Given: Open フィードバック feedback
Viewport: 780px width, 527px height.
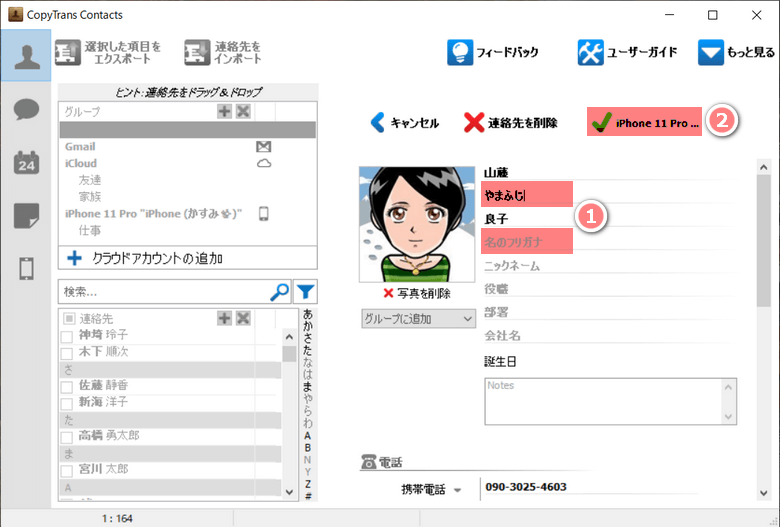Looking at the screenshot, I should 492,52.
